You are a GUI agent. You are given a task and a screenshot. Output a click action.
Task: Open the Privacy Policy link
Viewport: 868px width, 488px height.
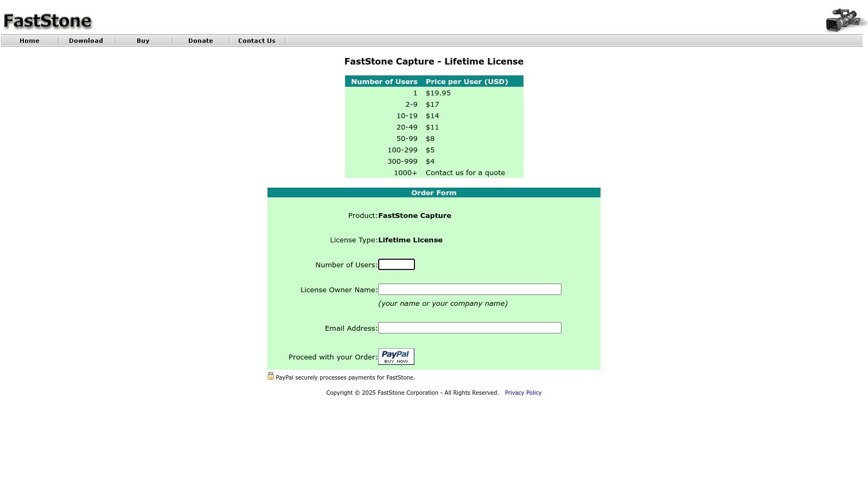[x=523, y=393]
